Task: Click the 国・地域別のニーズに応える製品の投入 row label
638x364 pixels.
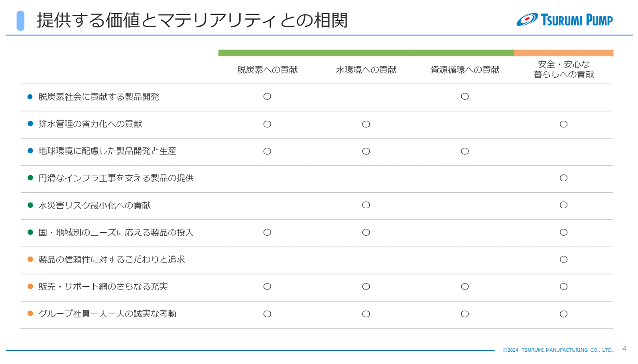Action: tap(116, 233)
